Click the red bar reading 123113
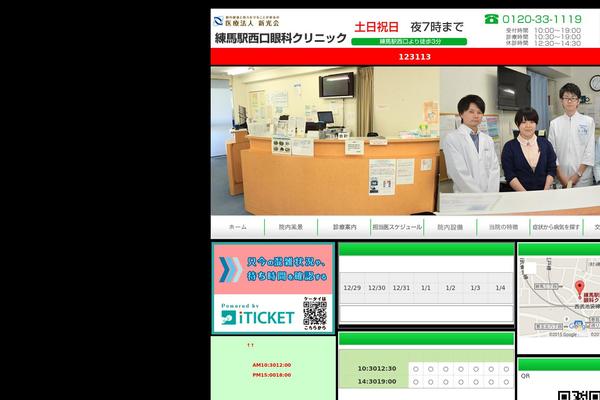The image size is (600, 400). click(x=405, y=57)
